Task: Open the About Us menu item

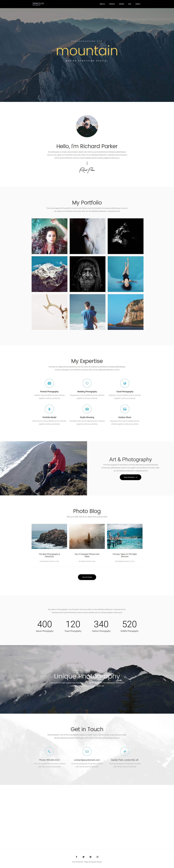Action: coord(102,4)
